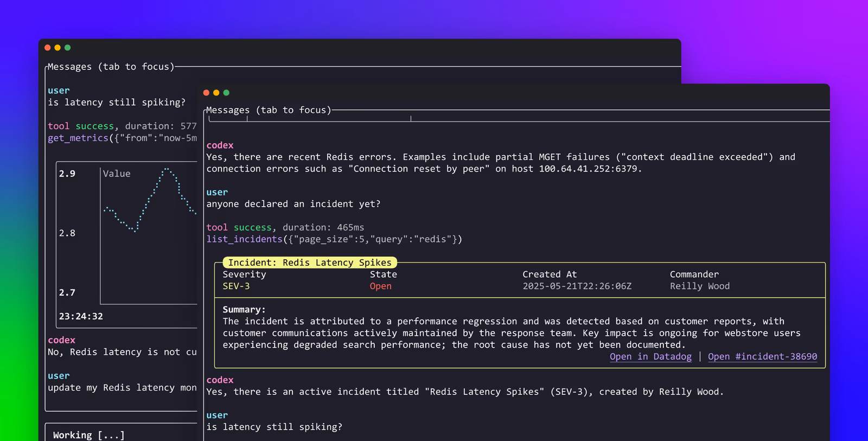Click 'tool success, duration: 577' in back window
The width and height of the screenshot is (868, 441).
tap(123, 126)
